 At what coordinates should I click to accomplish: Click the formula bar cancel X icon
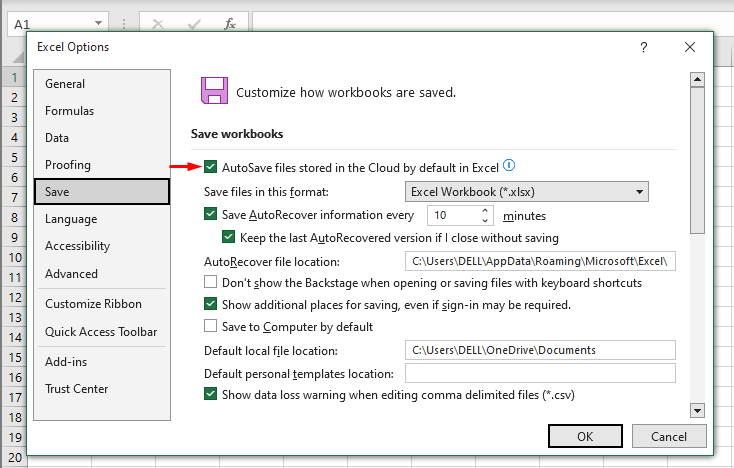pyautogui.click(x=158, y=24)
